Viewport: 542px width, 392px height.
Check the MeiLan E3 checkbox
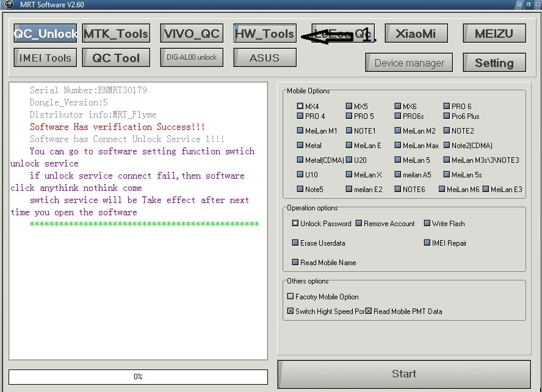(x=485, y=189)
